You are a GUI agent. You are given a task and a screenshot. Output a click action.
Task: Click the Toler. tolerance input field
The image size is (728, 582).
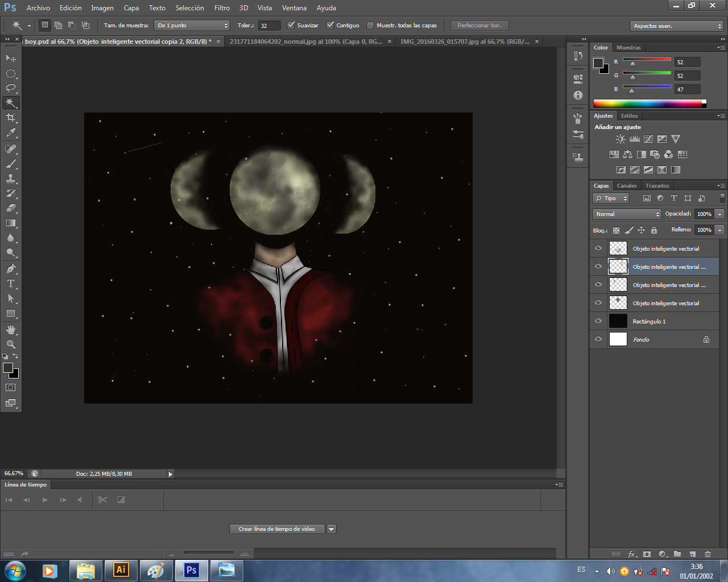click(x=269, y=26)
